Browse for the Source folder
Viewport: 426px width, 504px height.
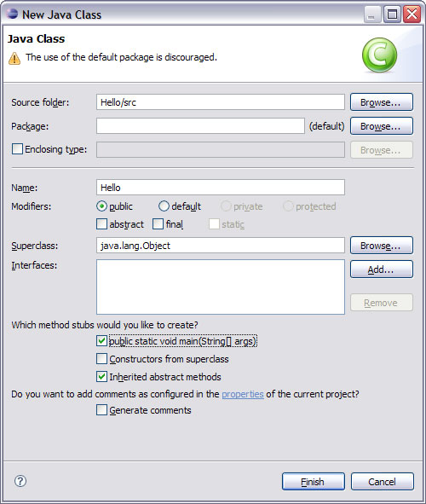382,102
